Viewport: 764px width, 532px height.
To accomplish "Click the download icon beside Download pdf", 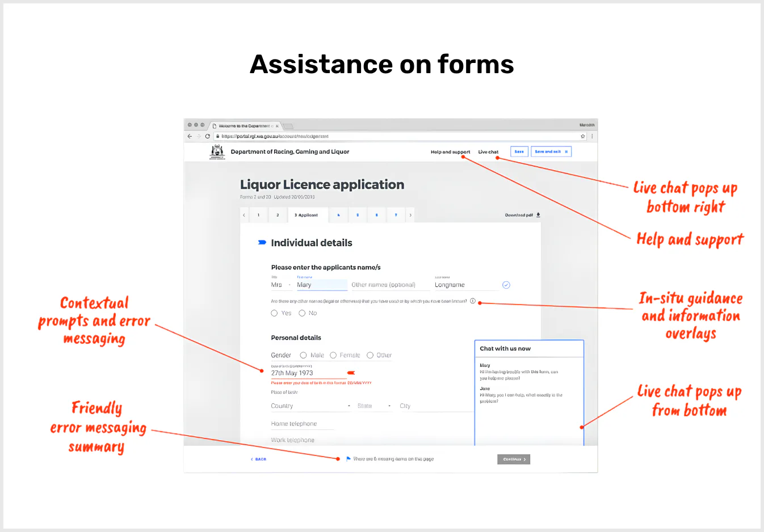I will (x=538, y=215).
